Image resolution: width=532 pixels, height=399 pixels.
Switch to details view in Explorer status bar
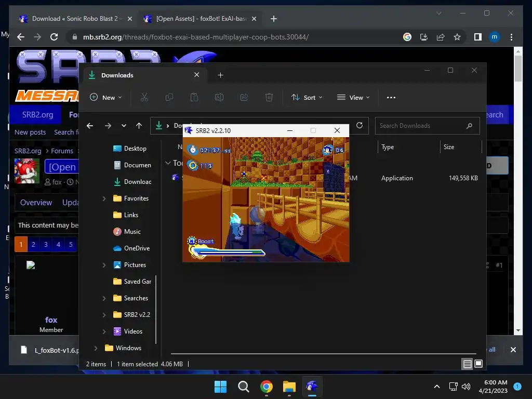(x=467, y=364)
